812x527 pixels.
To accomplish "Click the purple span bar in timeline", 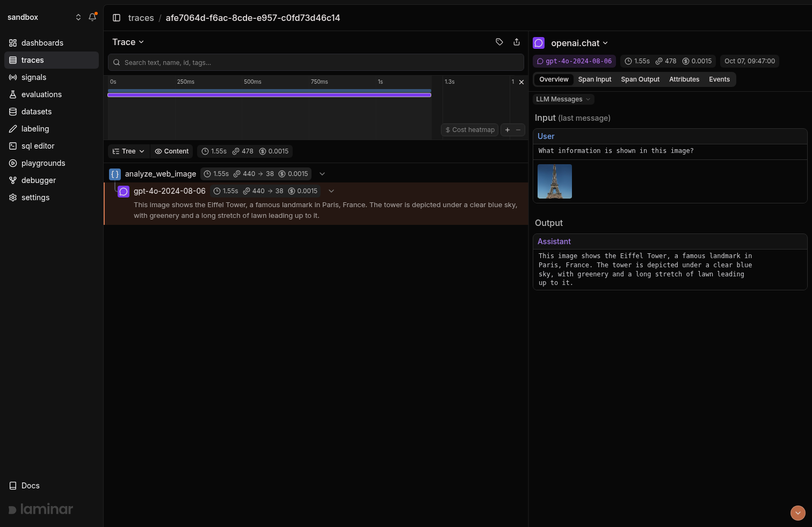I will (269, 95).
